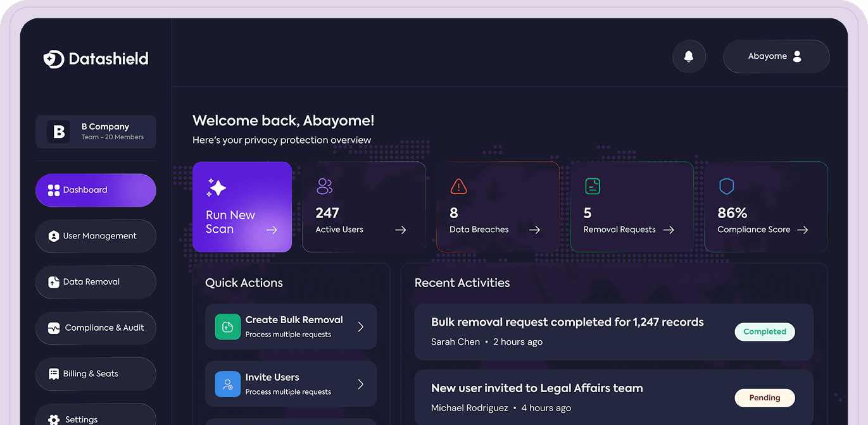
Task: Follow the Compliance Score arrow link
Action: tap(803, 230)
